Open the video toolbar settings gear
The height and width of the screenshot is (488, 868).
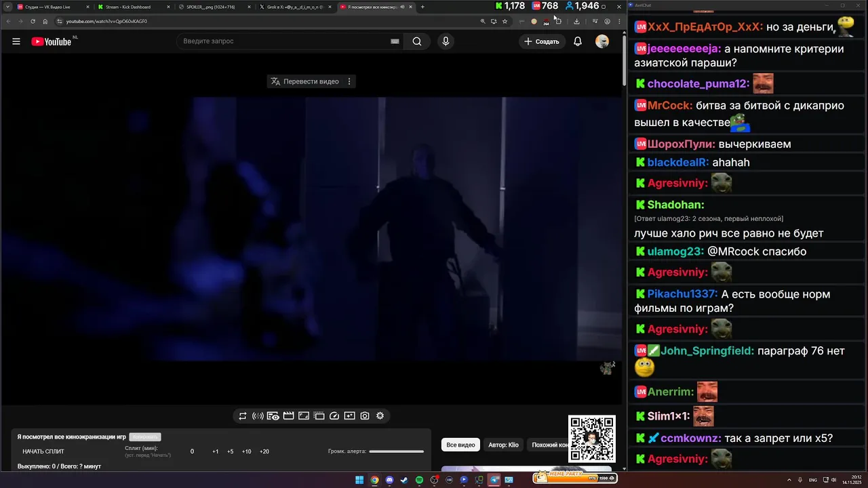click(380, 416)
